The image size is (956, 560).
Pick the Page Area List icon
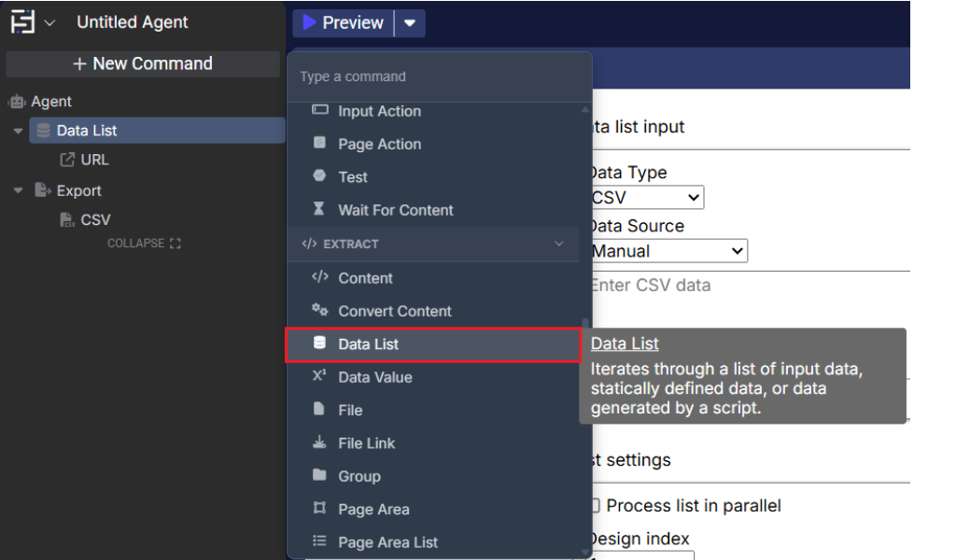319,542
